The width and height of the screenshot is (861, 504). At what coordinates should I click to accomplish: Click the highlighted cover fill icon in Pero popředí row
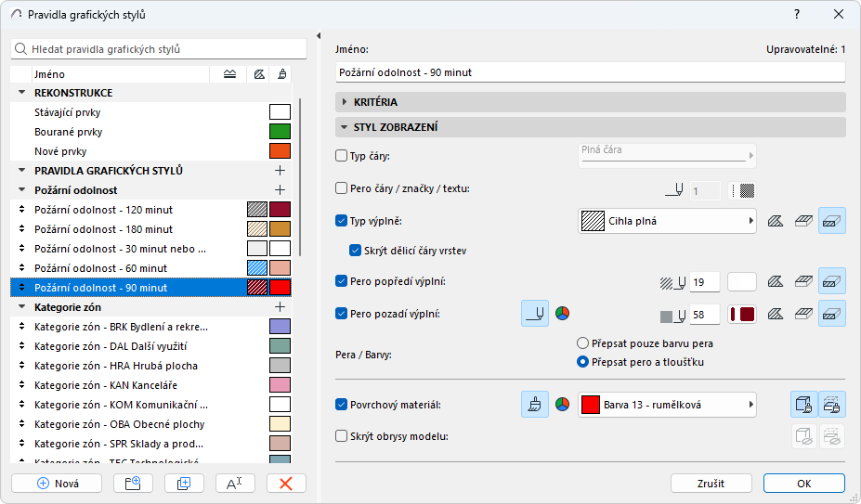click(x=832, y=281)
